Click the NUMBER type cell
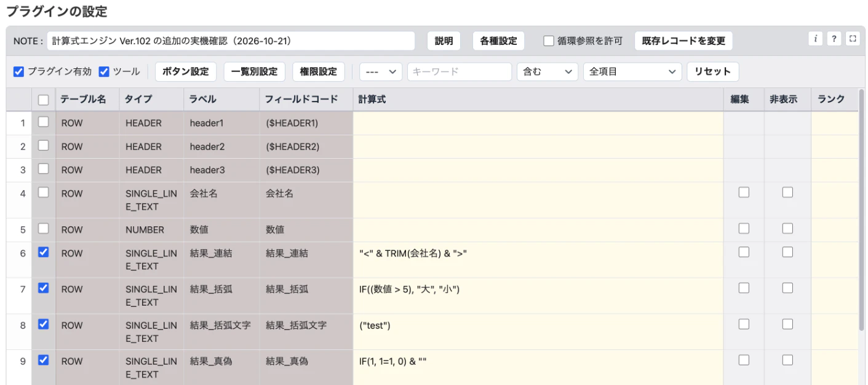The height and width of the screenshot is (385, 868). coord(151,229)
